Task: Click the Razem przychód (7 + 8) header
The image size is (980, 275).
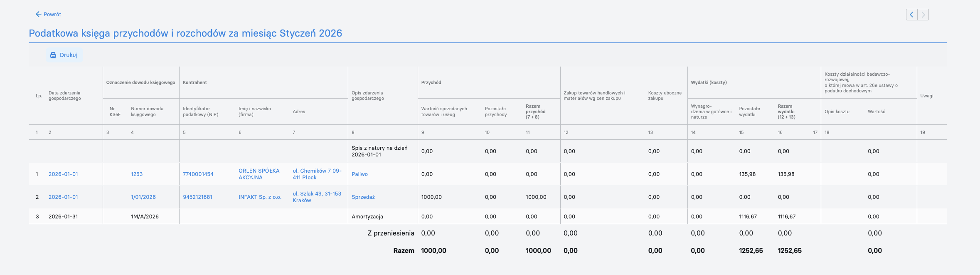Action: pyautogui.click(x=536, y=111)
